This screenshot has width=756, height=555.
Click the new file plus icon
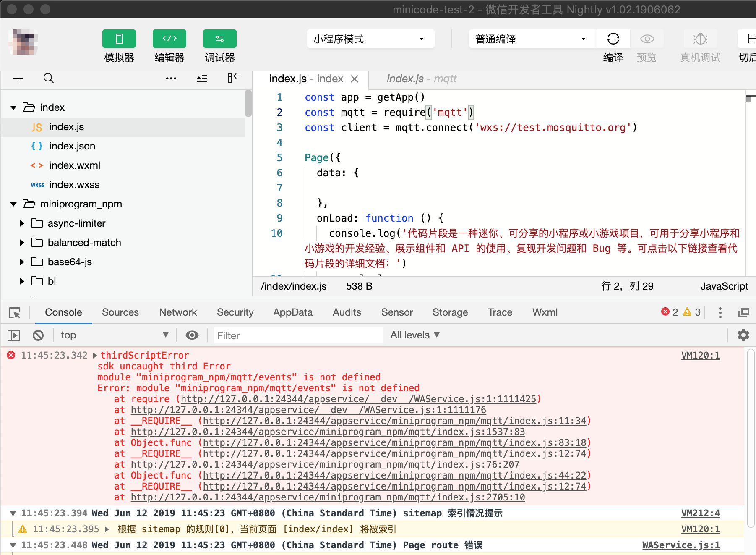[18, 79]
